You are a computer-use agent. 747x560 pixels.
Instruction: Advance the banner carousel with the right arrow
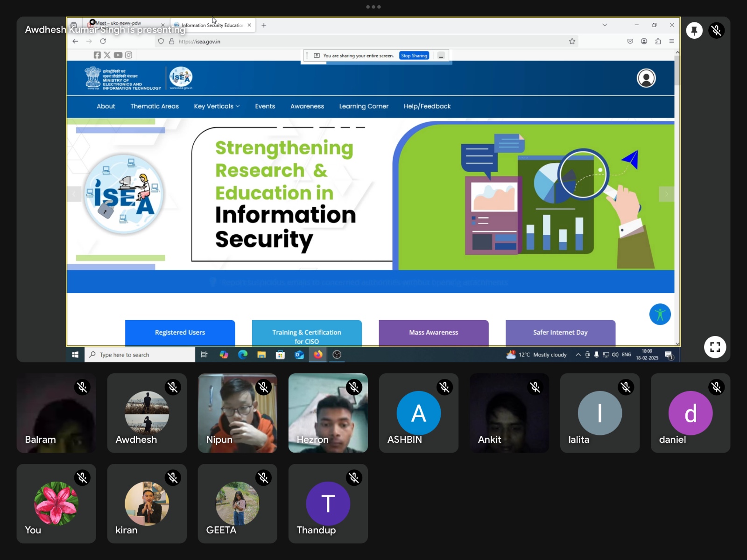pyautogui.click(x=666, y=194)
